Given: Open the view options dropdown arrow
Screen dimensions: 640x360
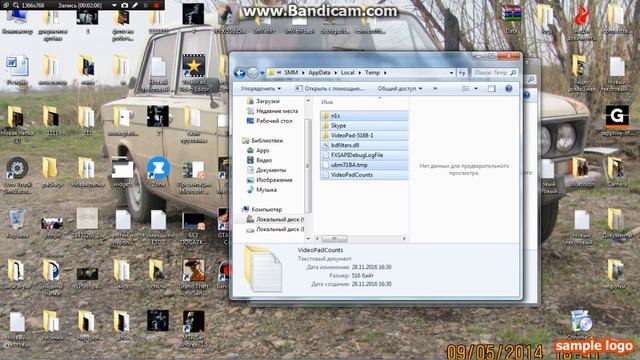Looking at the screenshot, I should (476, 89).
